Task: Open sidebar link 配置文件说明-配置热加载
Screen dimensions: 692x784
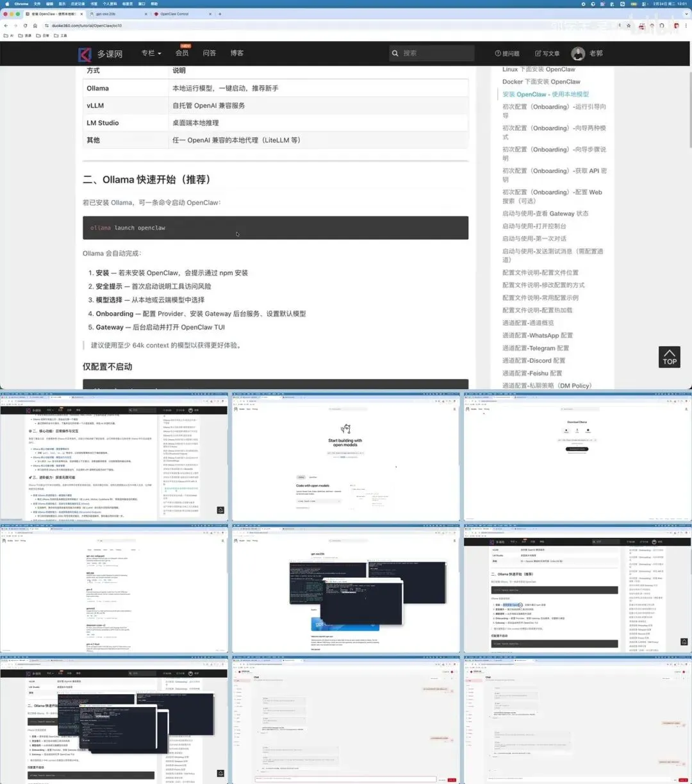Action: pos(538,310)
